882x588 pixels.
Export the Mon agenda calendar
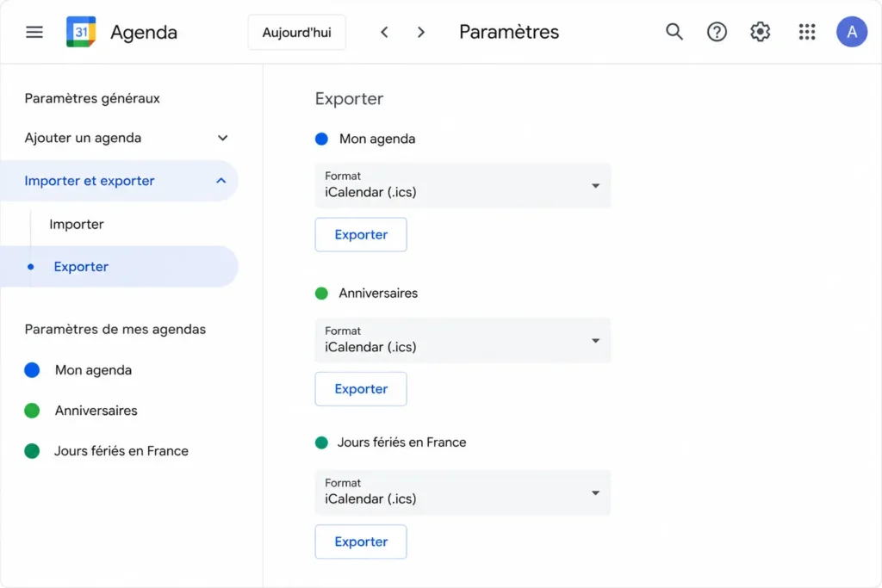click(x=361, y=234)
